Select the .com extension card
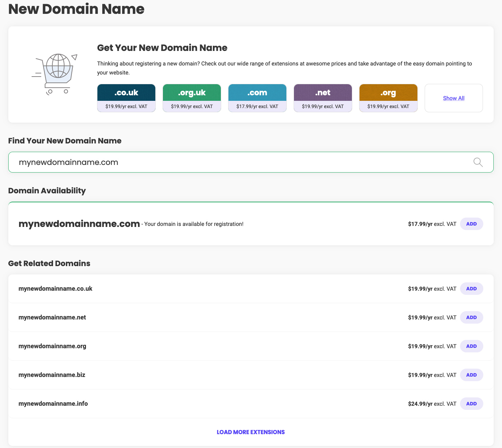502x448 pixels. (257, 98)
